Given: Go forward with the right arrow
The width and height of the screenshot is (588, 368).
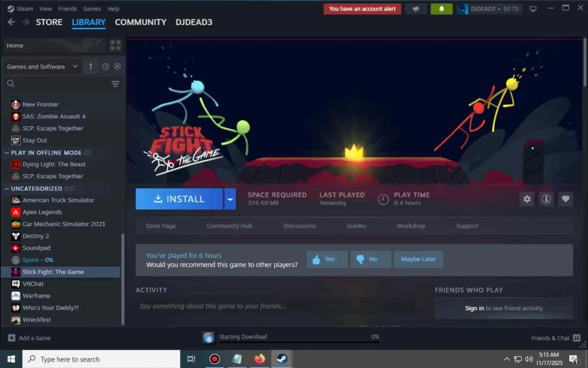Looking at the screenshot, I should (26, 22).
